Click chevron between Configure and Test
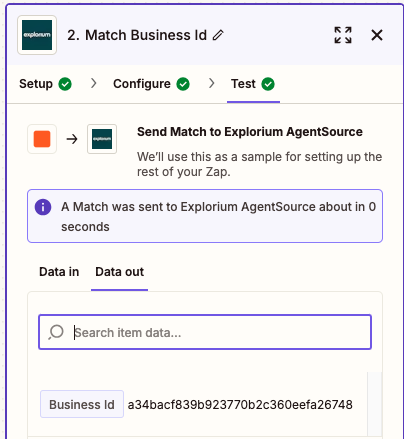This screenshot has height=439, width=404. [211, 83]
